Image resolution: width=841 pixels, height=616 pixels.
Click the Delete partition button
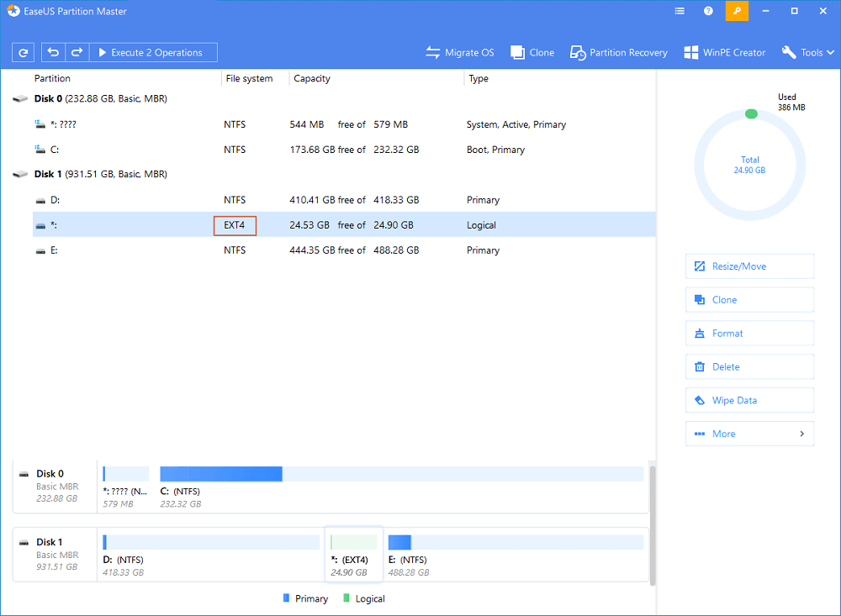[x=749, y=366]
